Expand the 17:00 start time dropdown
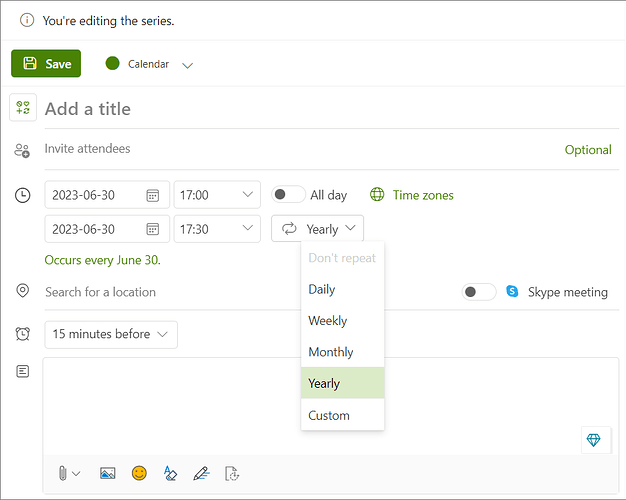The image size is (626, 500). pyautogui.click(x=217, y=195)
